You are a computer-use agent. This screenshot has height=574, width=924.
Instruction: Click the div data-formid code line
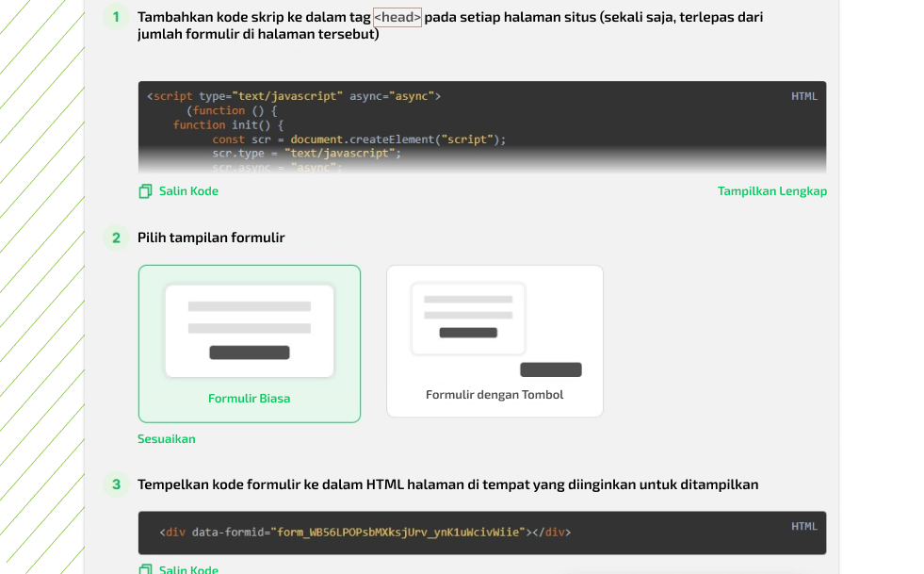point(365,533)
